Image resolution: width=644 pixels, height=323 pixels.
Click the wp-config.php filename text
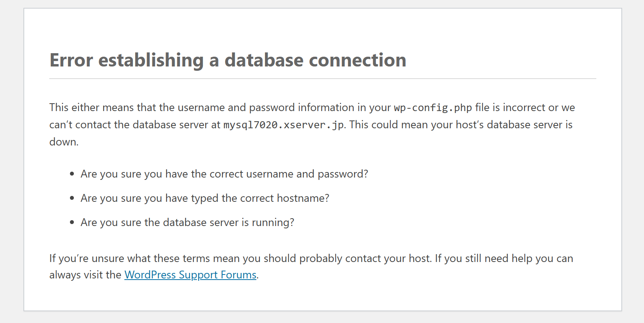point(433,108)
